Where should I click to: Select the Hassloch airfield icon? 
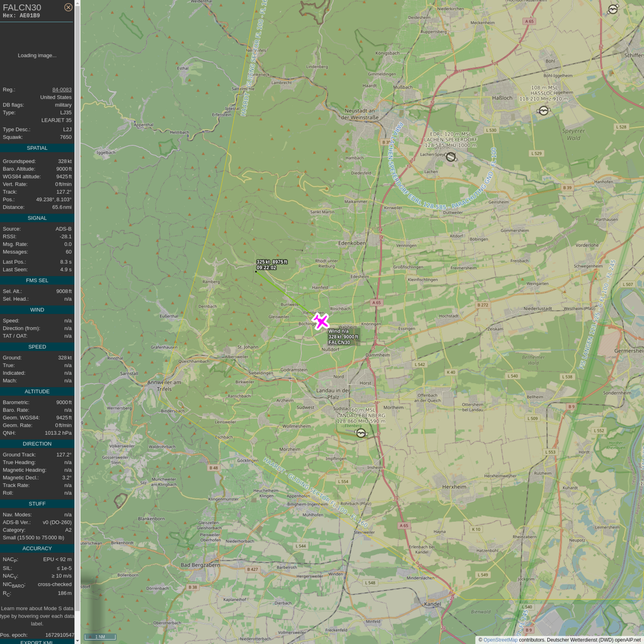pos(543,110)
